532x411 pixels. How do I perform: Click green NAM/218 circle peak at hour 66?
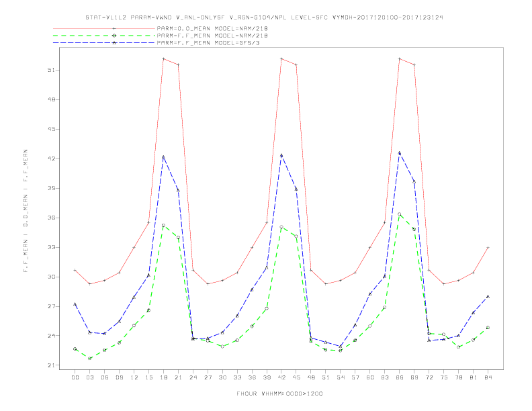coord(400,214)
